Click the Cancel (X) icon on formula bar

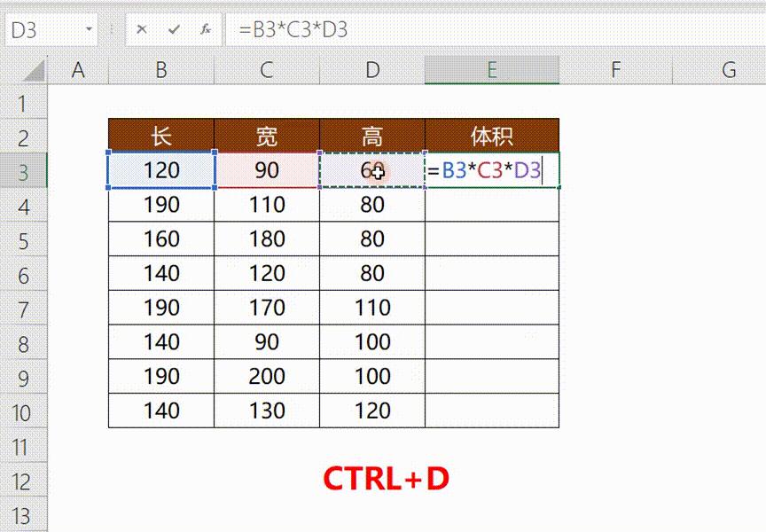pyautogui.click(x=142, y=29)
